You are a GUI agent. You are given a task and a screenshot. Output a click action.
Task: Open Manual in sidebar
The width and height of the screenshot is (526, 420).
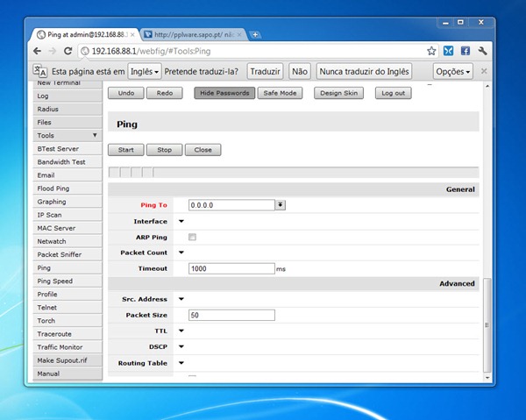point(68,374)
